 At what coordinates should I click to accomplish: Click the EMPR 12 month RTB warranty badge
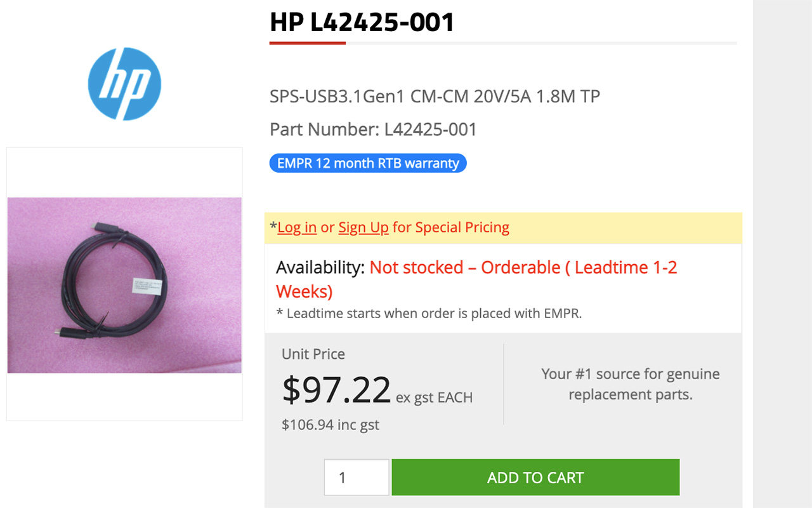click(368, 163)
